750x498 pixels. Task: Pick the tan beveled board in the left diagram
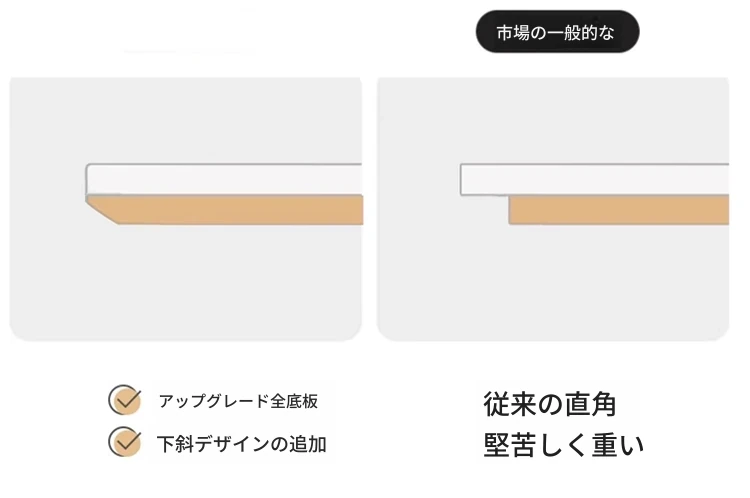tap(224, 210)
